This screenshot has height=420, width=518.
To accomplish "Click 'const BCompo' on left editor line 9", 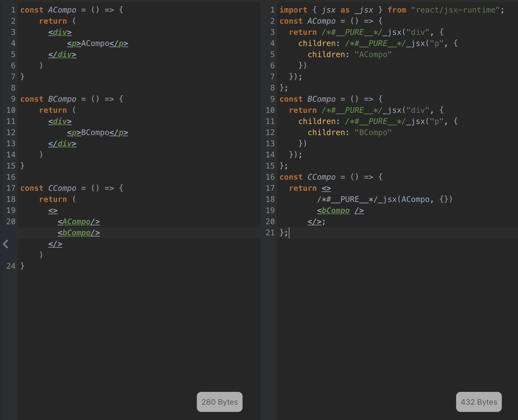I will tap(48, 99).
